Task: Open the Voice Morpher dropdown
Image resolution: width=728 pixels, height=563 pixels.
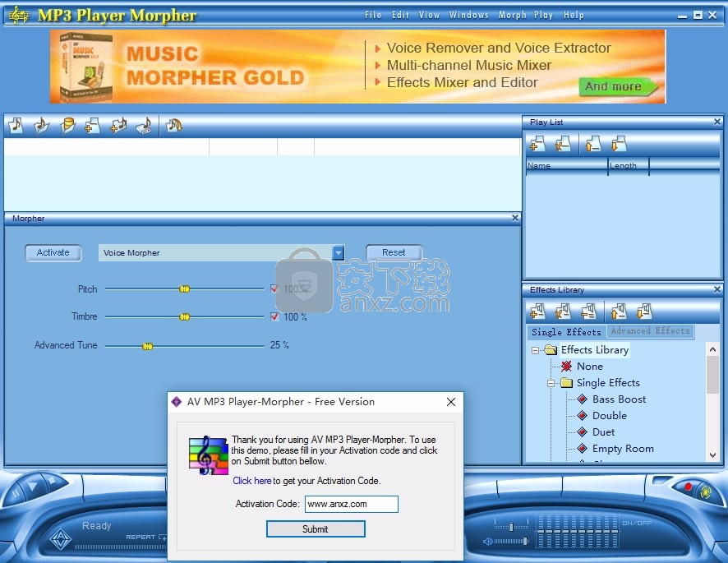Action: click(x=339, y=252)
